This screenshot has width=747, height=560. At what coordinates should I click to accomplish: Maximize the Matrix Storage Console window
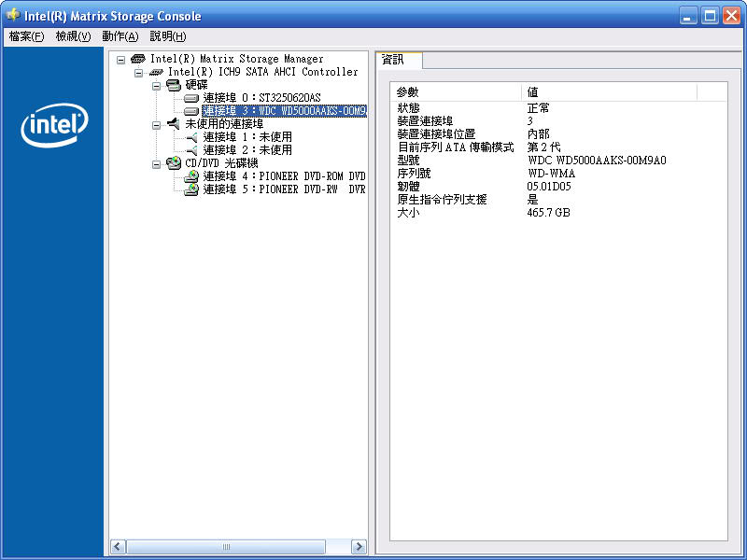pyautogui.click(x=710, y=16)
